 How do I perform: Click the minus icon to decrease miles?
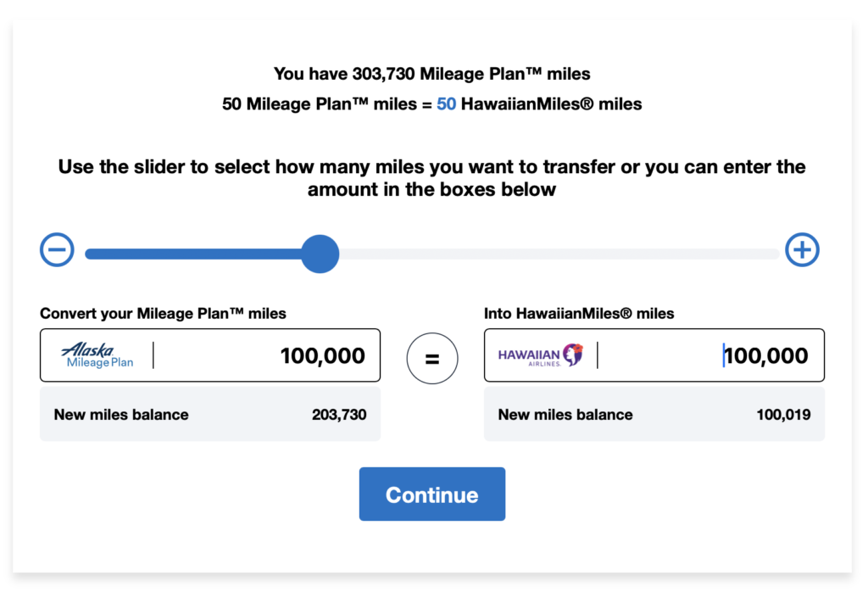(x=58, y=250)
